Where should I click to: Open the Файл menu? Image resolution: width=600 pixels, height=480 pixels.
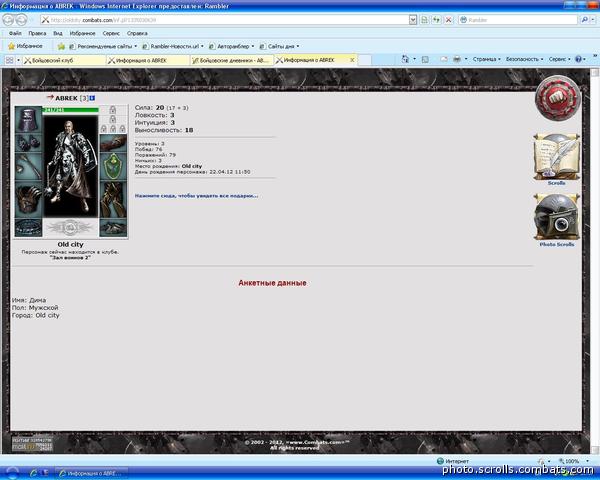[x=15, y=33]
